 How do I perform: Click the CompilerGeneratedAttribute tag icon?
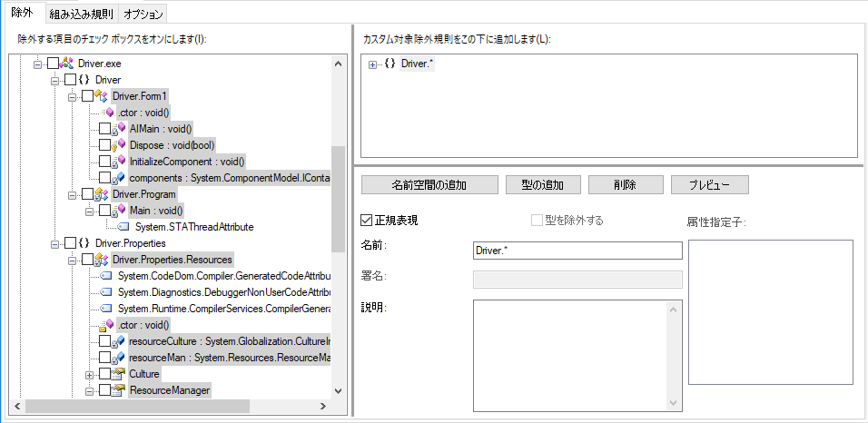[107, 309]
